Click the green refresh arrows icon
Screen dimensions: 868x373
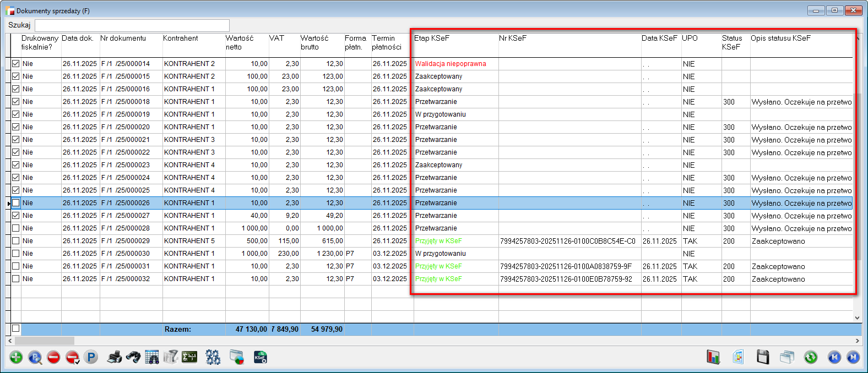point(810,358)
